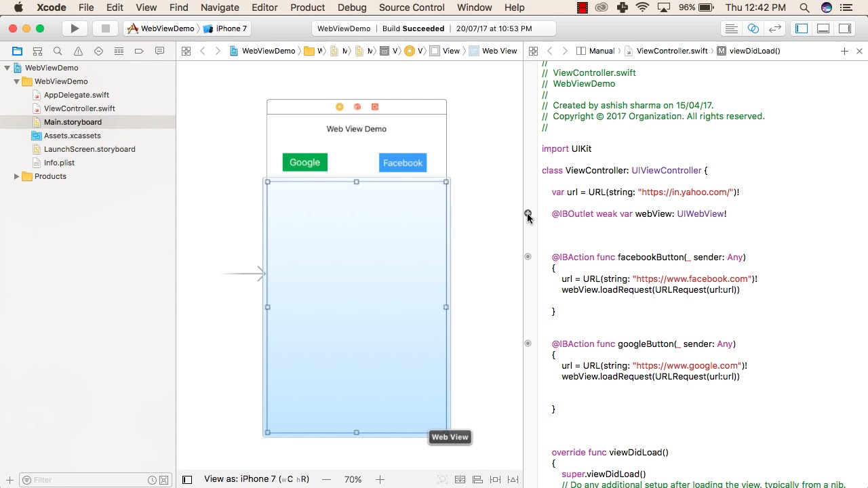Select Assets.xcassets in the navigator
This screenshot has width=868, height=488.
point(72,136)
